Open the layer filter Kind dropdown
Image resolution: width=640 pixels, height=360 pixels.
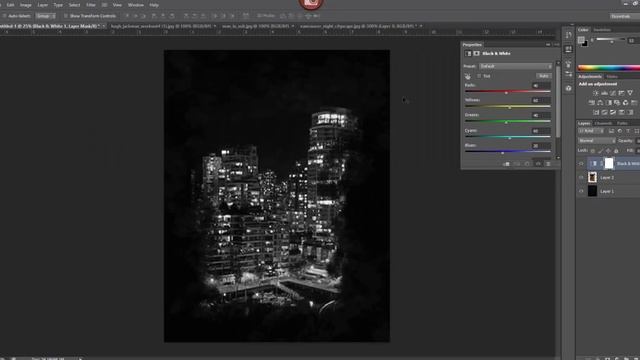pos(591,131)
